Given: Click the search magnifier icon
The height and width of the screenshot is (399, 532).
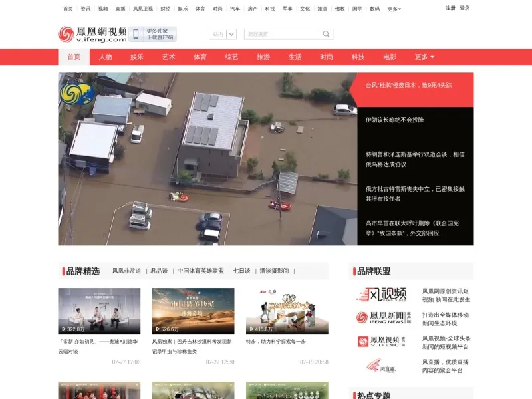Looking at the screenshot, I should pos(326,34).
